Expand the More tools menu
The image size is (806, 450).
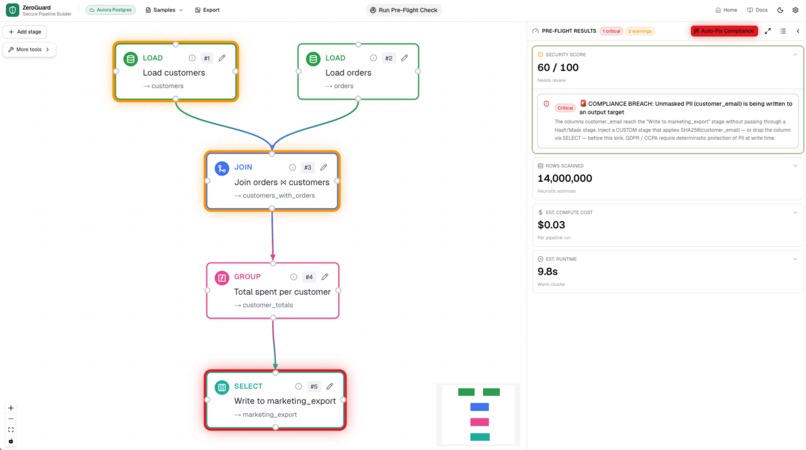tap(29, 49)
